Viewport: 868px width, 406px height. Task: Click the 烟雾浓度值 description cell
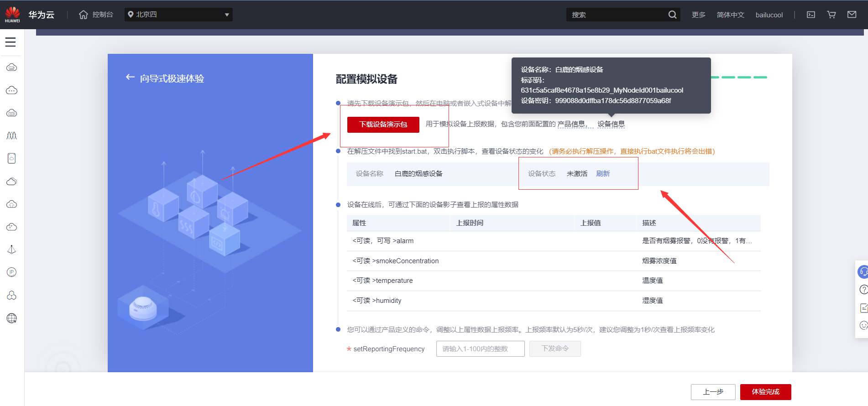(659, 261)
